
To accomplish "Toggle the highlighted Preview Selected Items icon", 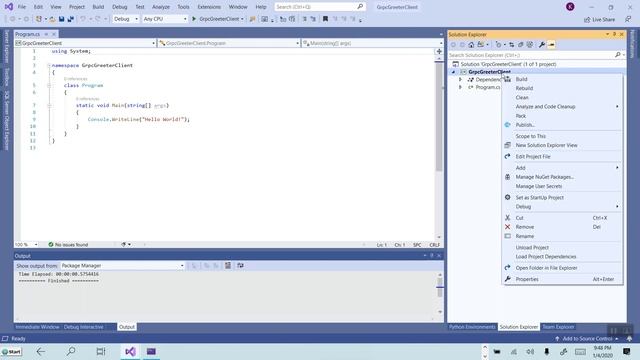I will (551, 44).
